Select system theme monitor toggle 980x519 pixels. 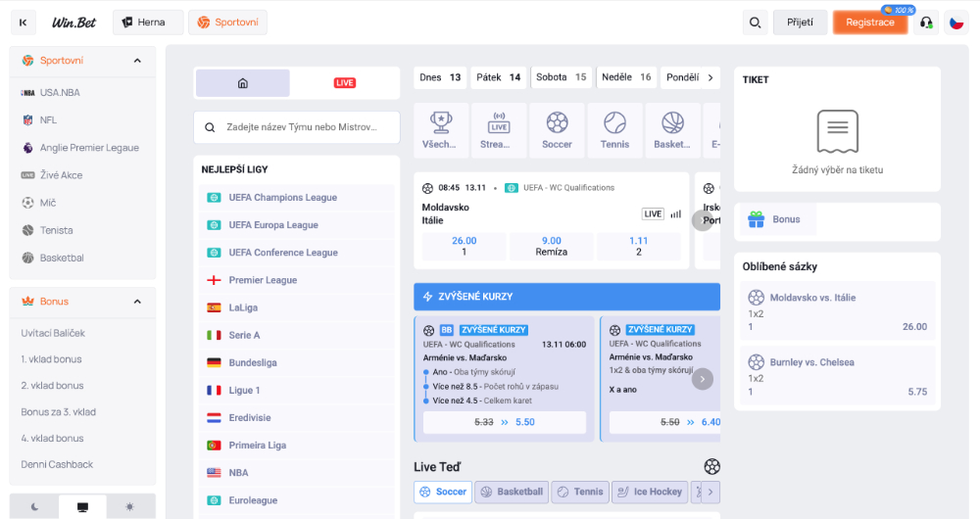click(82, 506)
